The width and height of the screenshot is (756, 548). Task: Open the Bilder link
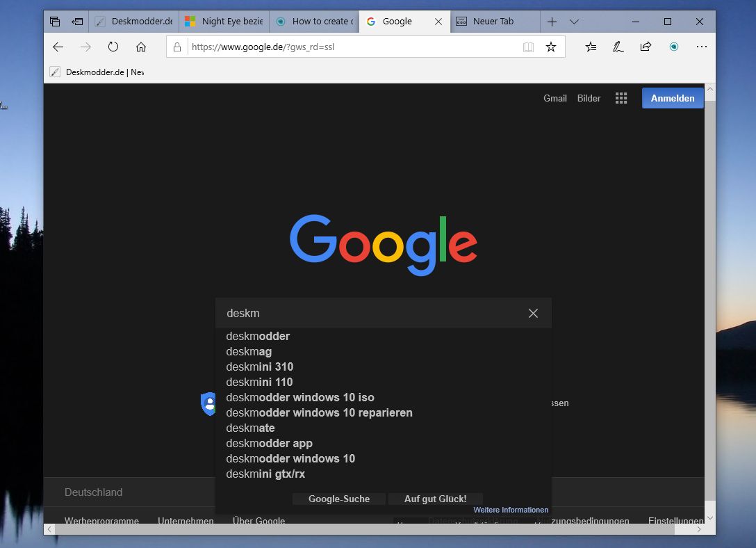589,99
